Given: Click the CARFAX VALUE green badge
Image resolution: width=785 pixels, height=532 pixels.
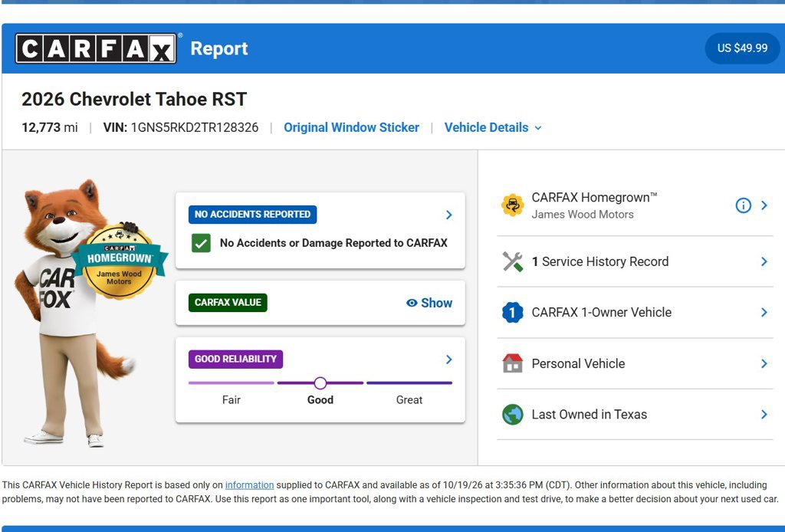Looking at the screenshot, I should click(x=228, y=302).
